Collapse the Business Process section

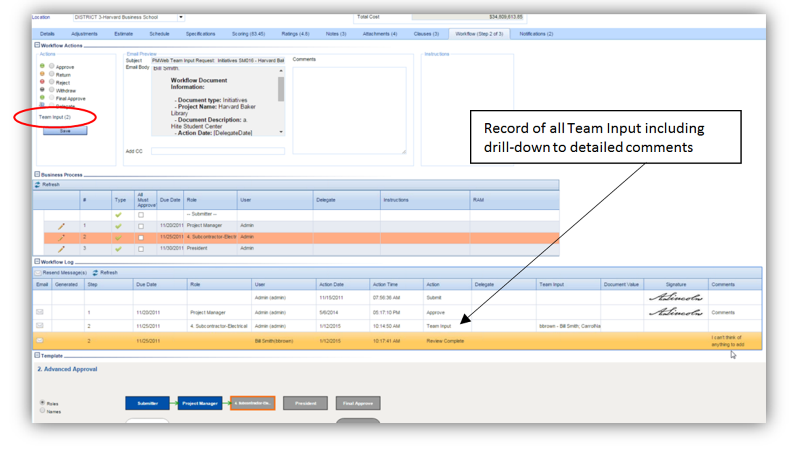coord(37,174)
